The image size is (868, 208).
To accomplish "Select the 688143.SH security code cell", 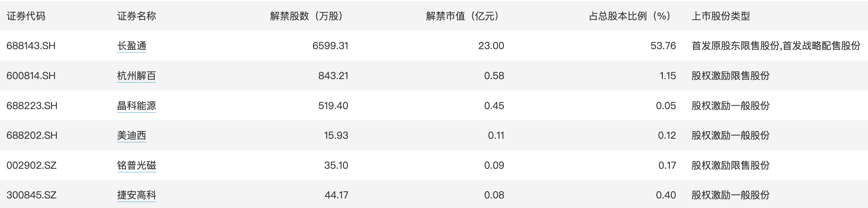I will point(31,46).
